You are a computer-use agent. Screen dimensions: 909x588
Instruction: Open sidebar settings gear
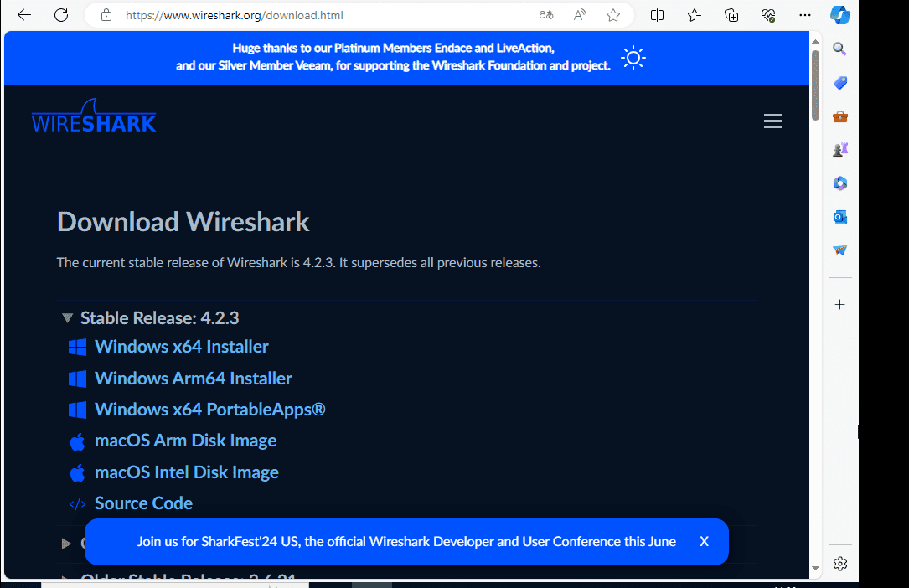pos(840,563)
